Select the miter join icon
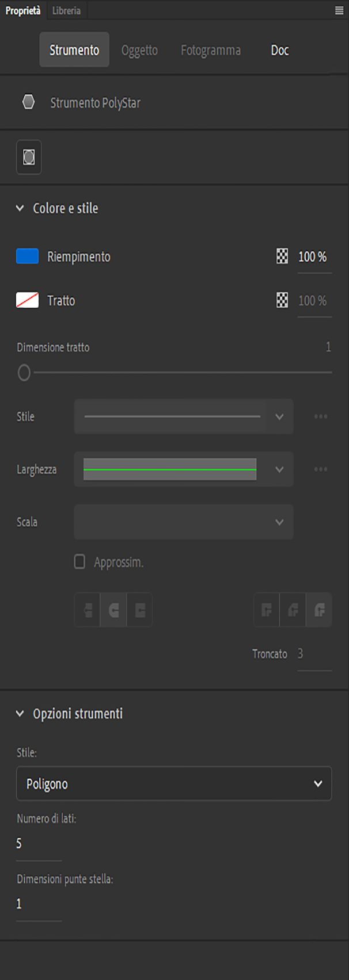This screenshot has width=349, height=980. (267, 610)
